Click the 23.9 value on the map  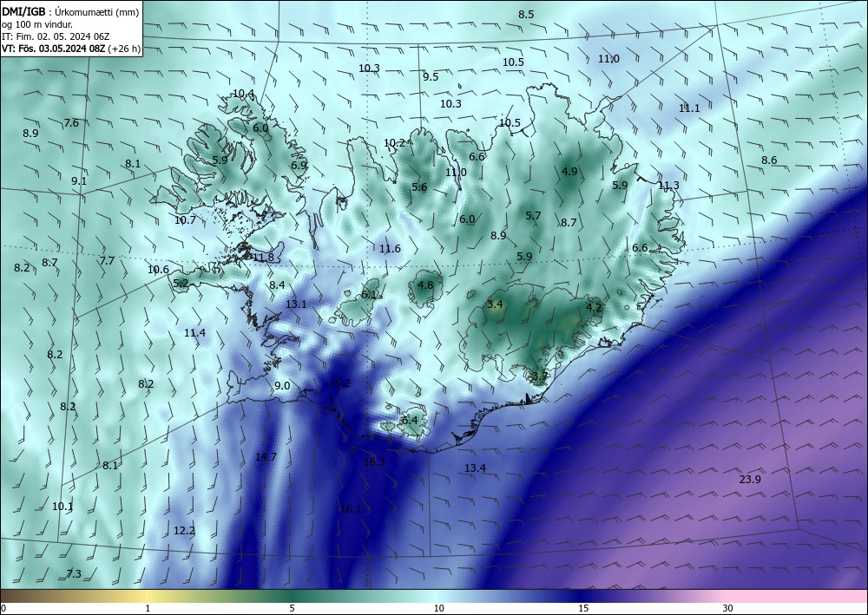tap(750, 480)
